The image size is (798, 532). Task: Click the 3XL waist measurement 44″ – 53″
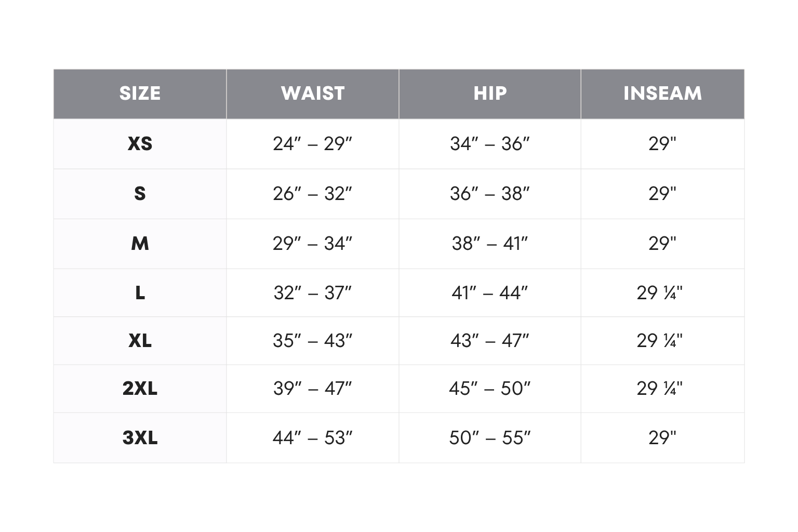coord(313,438)
